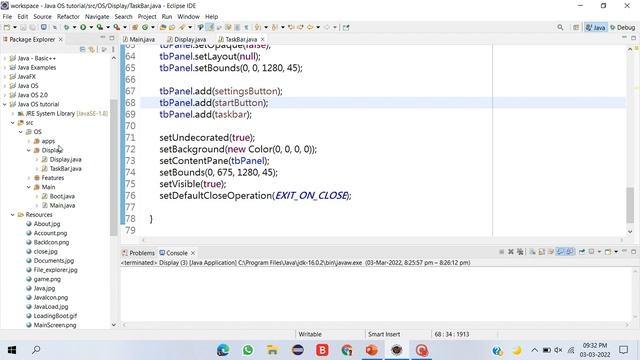Click the Save All toolbar icon
Viewport: 640px width, 360px height.
click(x=33, y=27)
